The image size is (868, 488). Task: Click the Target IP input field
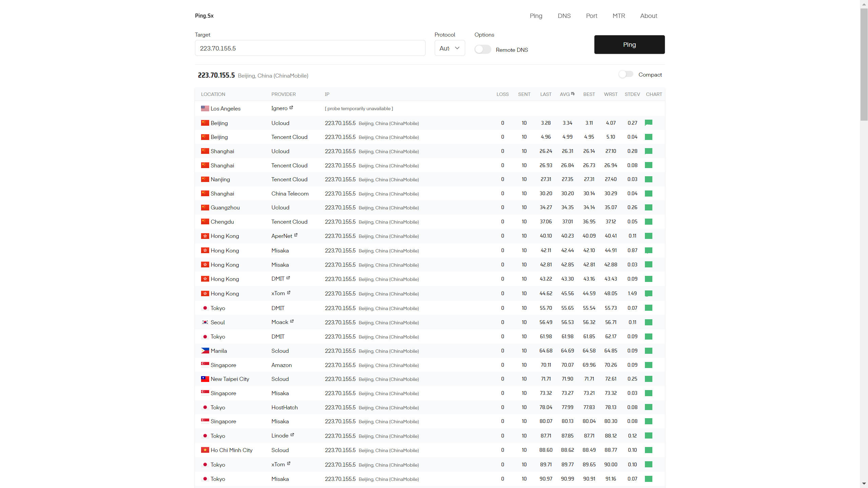click(310, 48)
